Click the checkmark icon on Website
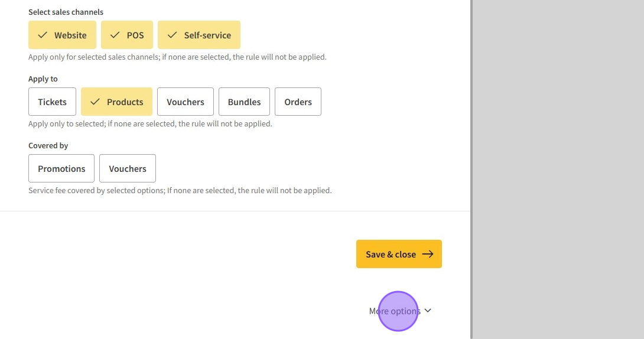Image resolution: width=644 pixels, height=339 pixels. pos(43,35)
